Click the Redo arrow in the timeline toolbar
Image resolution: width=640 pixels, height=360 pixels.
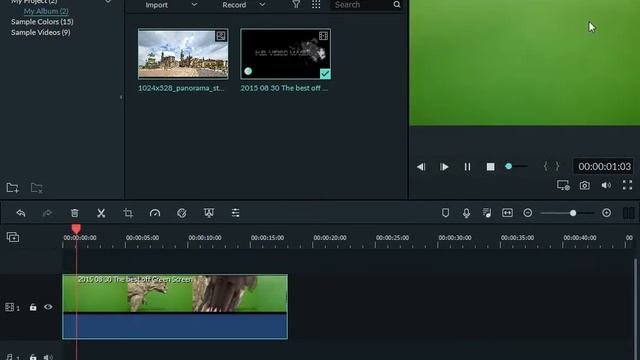pos(47,213)
